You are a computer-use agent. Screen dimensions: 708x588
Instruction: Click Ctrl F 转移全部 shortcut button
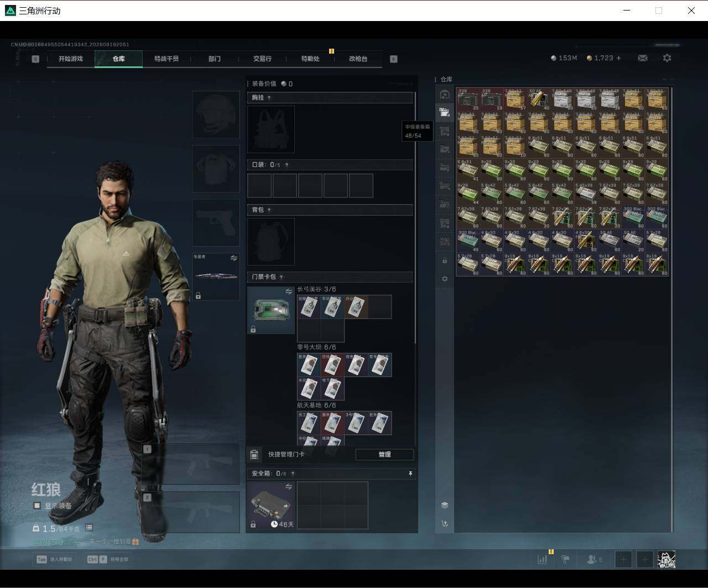[107, 559]
